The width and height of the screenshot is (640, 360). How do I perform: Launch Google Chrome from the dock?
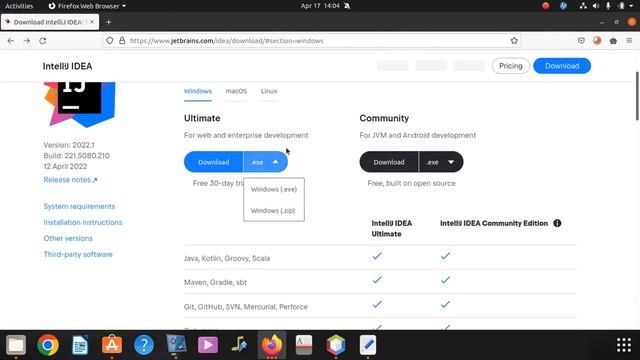(x=48, y=345)
